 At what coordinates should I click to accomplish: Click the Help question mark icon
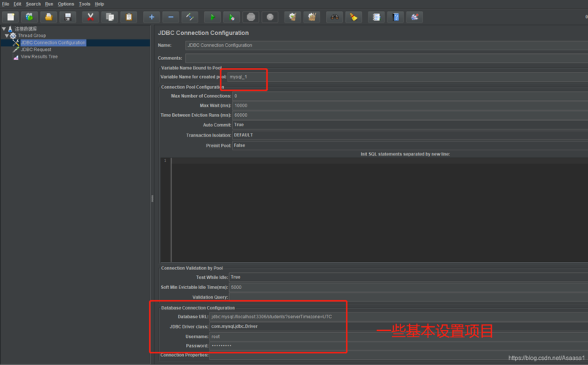pos(395,17)
